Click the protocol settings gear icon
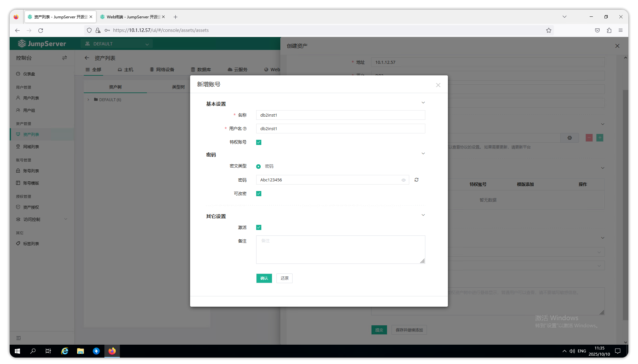This screenshot has height=364, width=638. pos(570,138)
